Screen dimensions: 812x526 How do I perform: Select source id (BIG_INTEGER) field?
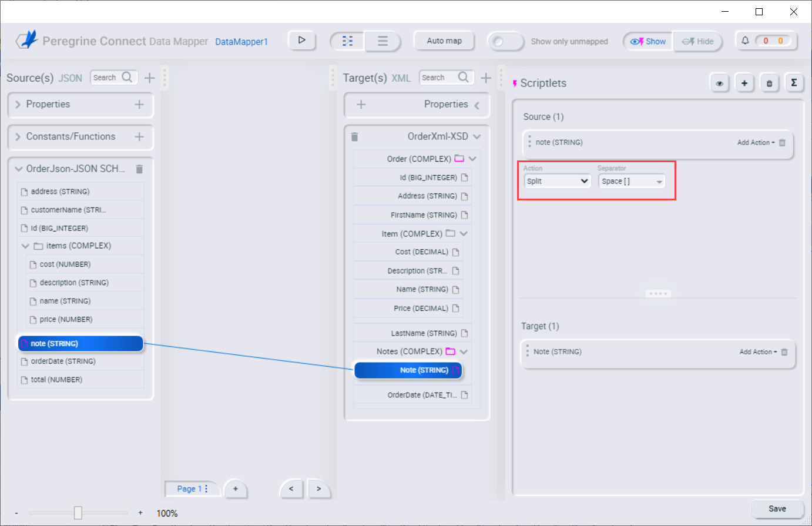[x=80, y=228]
